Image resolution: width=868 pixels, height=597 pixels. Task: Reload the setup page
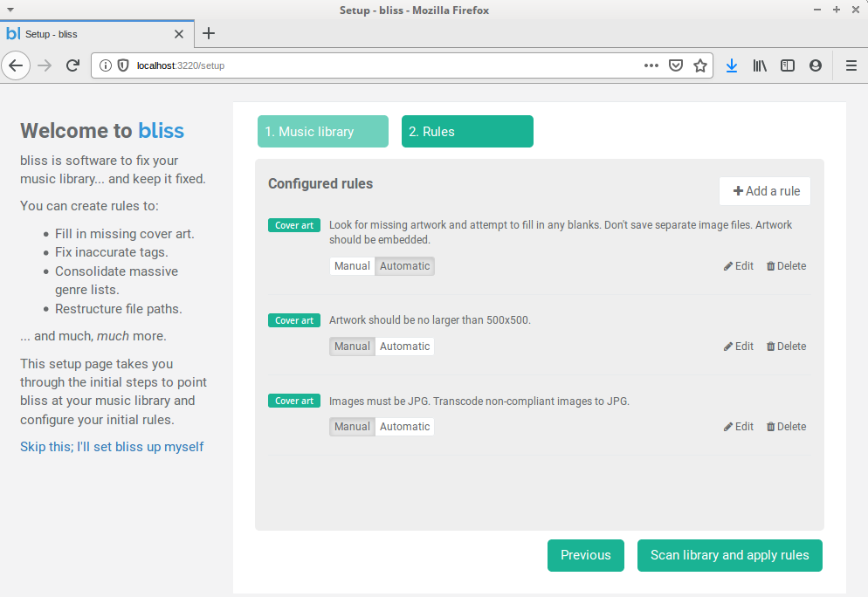click(x=72, y=65)
